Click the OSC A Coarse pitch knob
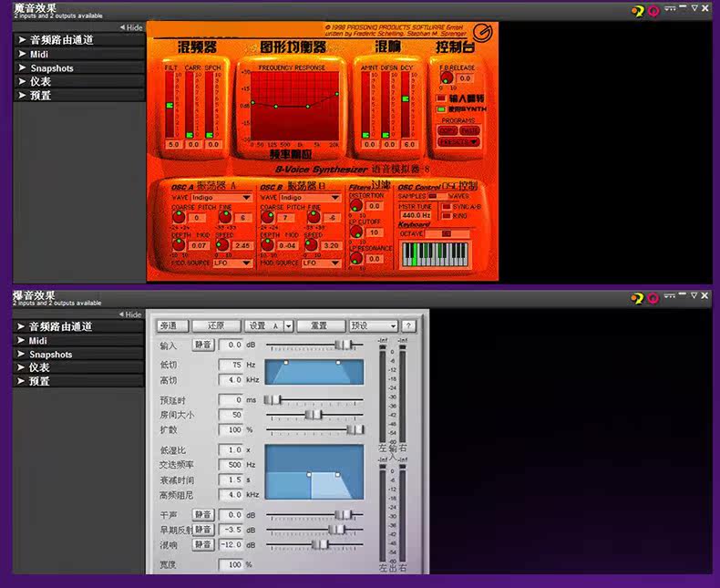 (x=179, y=217)
